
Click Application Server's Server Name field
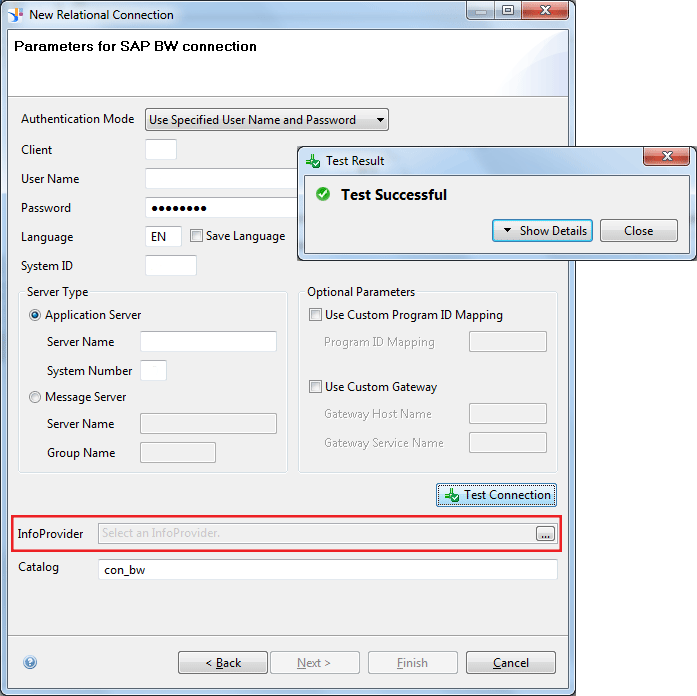pos(208,341)
